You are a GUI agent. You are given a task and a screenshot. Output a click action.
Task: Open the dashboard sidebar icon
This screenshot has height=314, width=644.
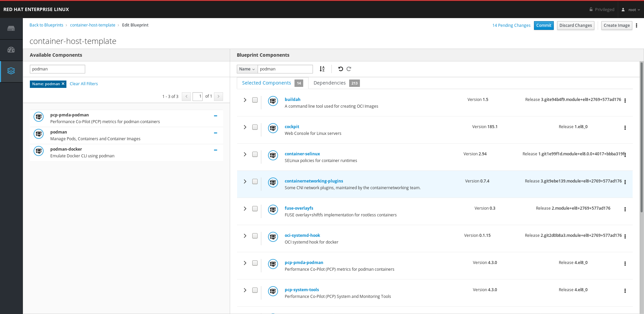point(11,50)
